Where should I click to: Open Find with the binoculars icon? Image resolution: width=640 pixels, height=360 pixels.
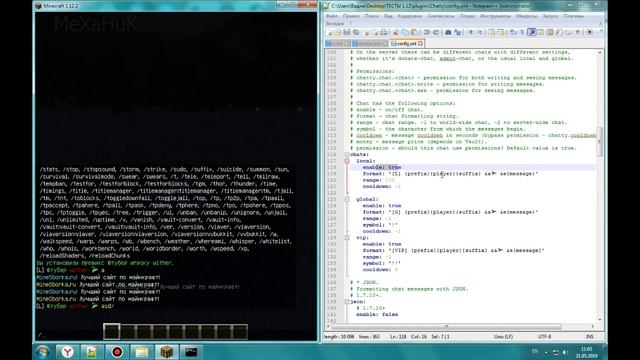click(448, 32)
